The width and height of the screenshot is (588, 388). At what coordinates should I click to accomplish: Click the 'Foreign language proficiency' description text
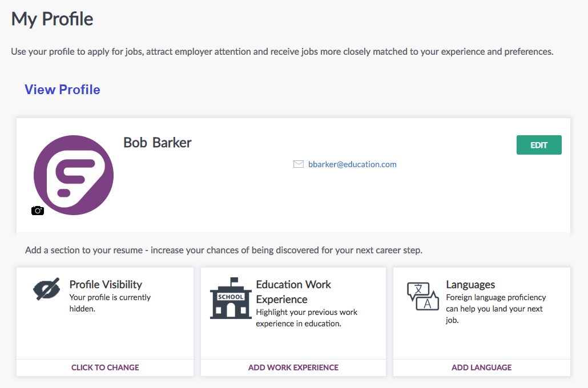point(496,309)
